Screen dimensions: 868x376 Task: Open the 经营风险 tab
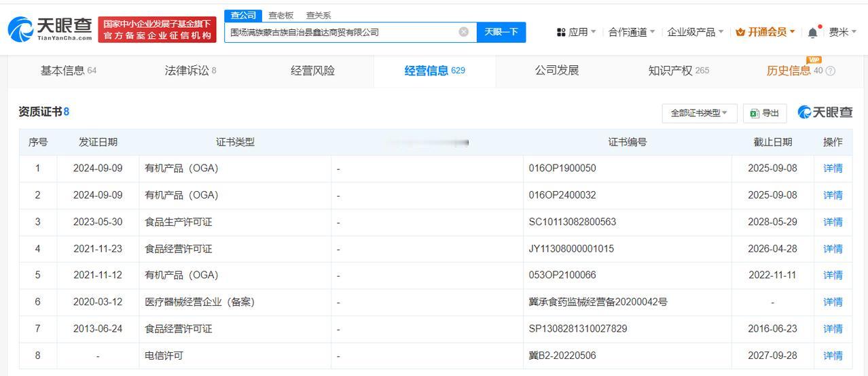312,71
